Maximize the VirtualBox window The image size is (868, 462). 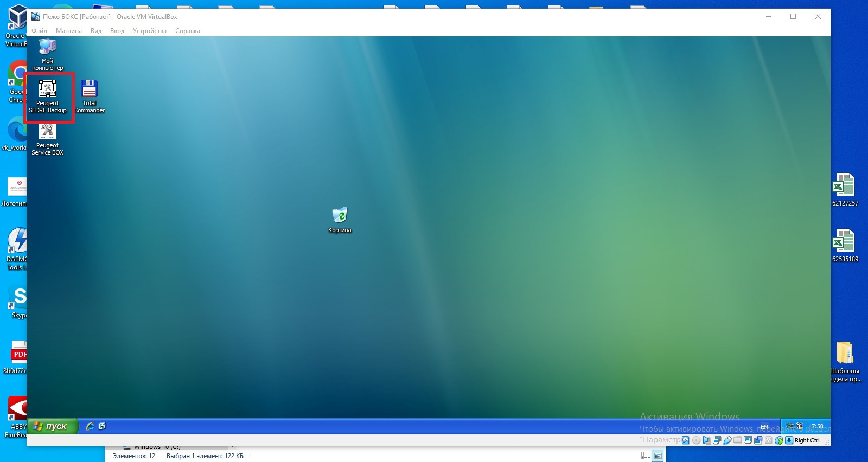point(793,16)
